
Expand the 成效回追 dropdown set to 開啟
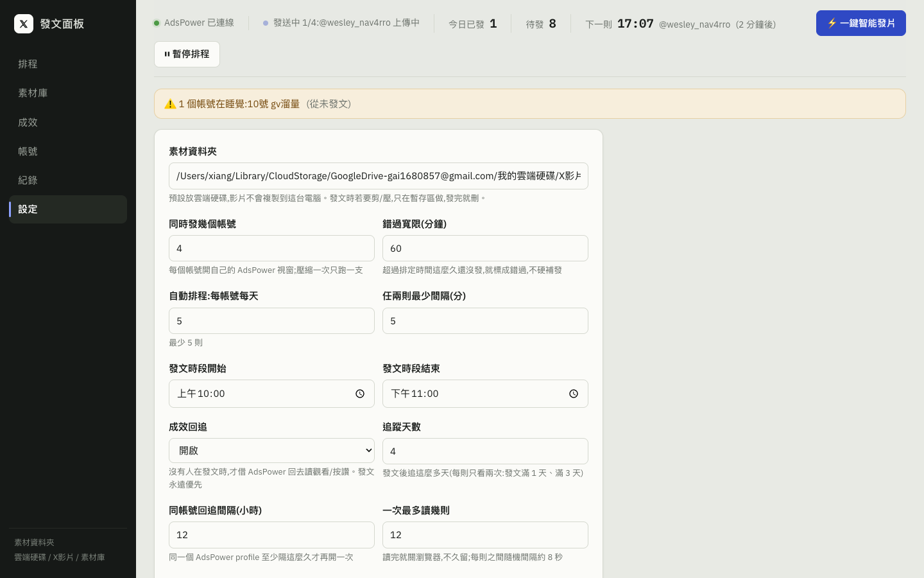pos(271,450)
